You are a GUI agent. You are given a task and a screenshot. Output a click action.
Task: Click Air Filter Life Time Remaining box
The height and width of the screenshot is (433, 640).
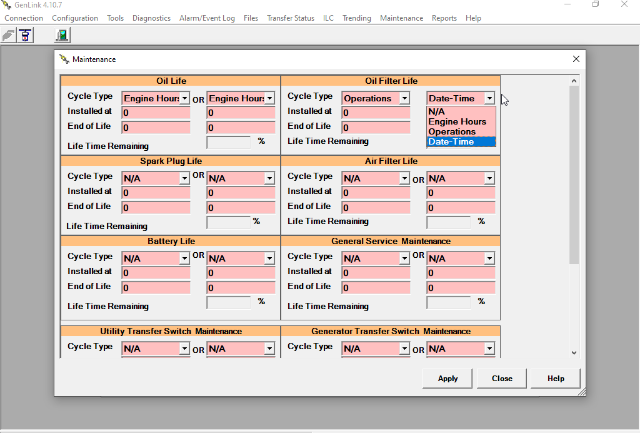449,222
